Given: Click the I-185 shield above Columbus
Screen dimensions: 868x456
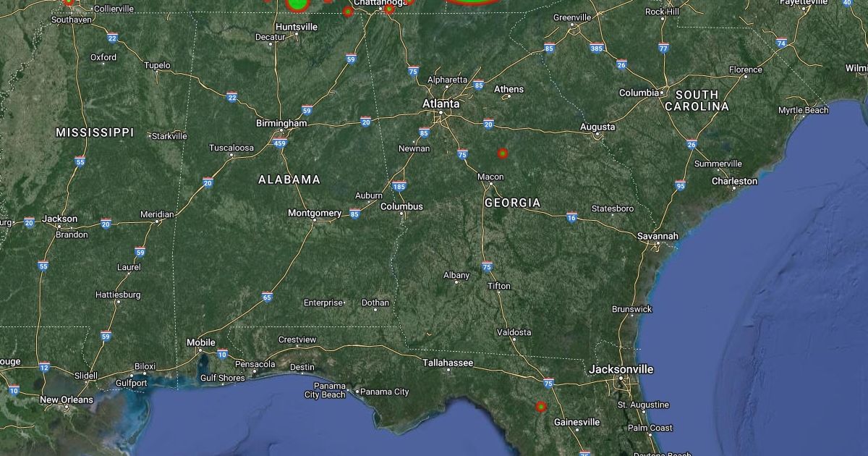Looking at the screenshot, I should [x=399, y=186].
